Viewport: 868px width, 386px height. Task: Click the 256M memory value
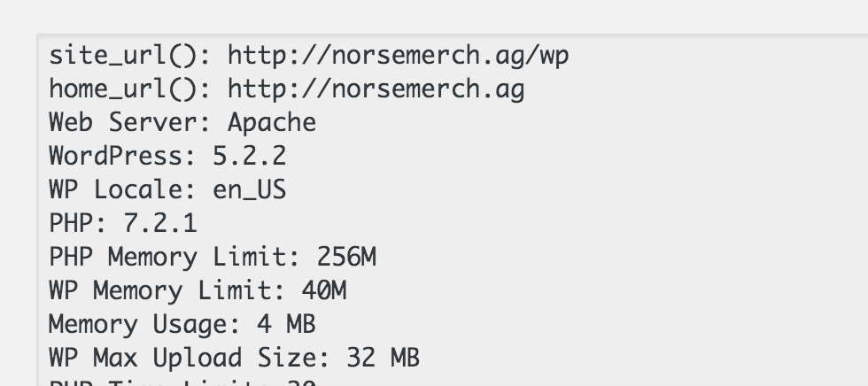(x=346, y=257)
